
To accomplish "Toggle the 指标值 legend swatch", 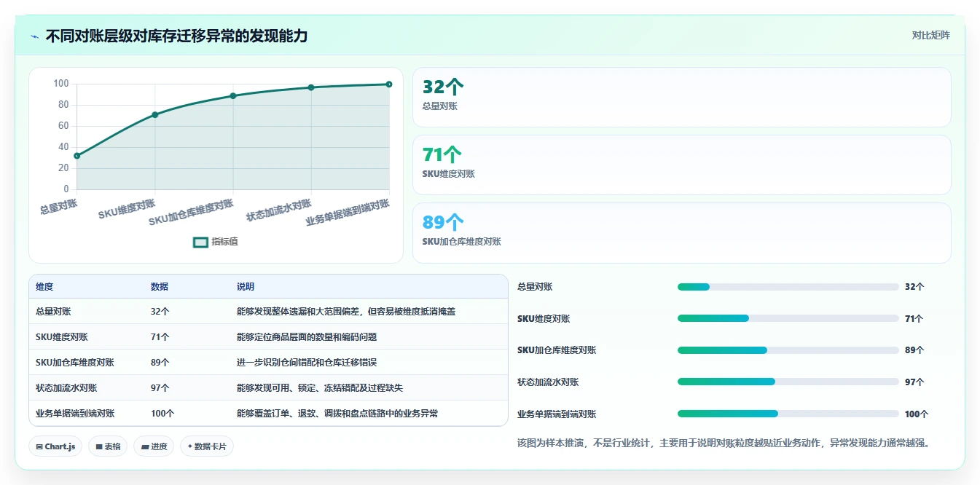I will tap(200, 242).
